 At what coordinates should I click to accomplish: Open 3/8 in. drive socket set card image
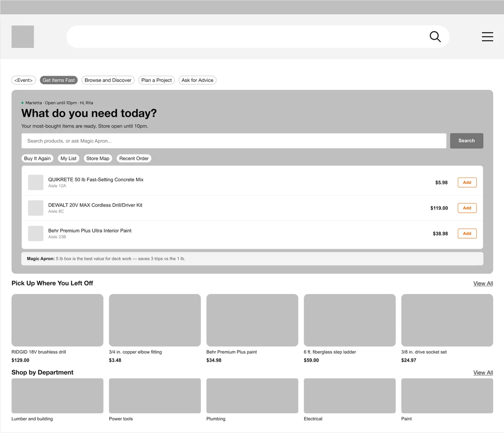[447, 320]
